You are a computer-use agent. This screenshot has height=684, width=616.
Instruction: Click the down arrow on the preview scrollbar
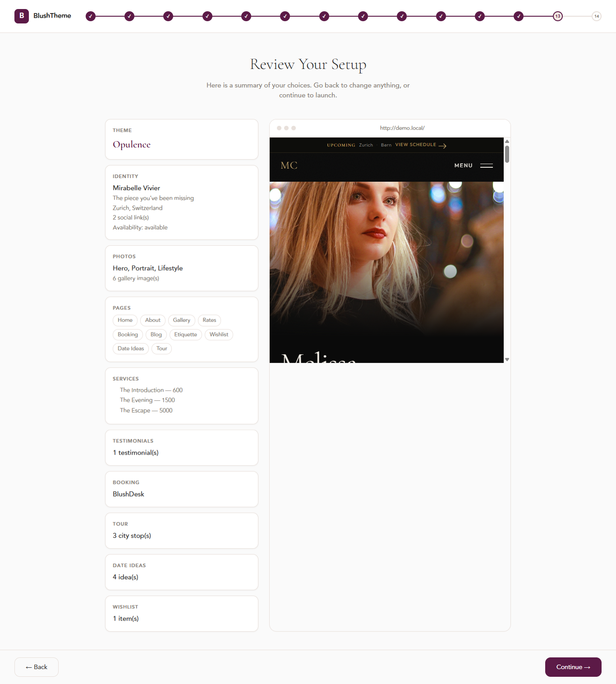click(x=507, y=359)
